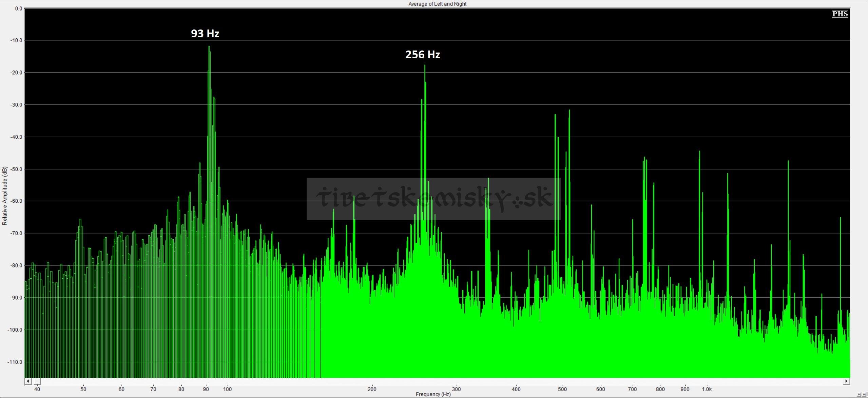
Task: Click the 93 Hz peak label
Action: (205, 33)
